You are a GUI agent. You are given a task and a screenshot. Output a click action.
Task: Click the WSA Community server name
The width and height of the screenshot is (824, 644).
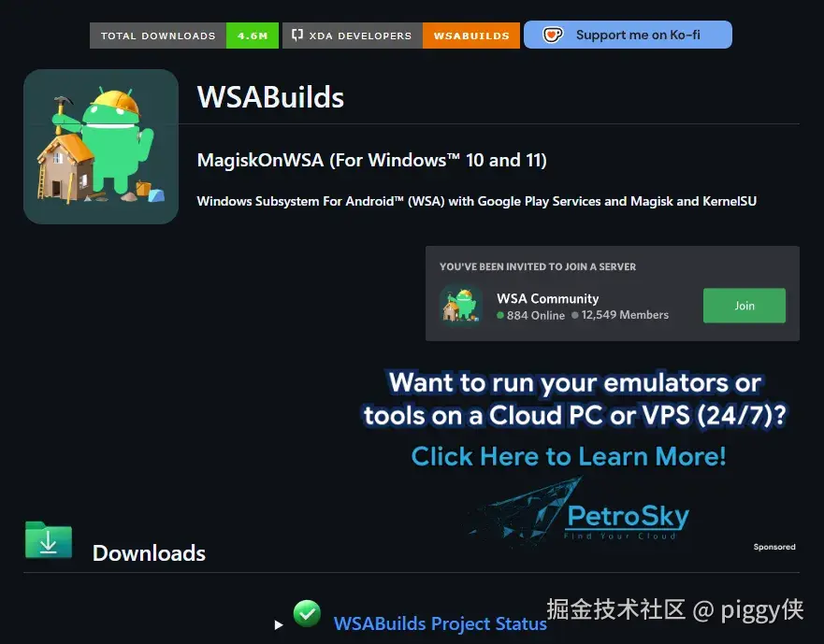547,298
